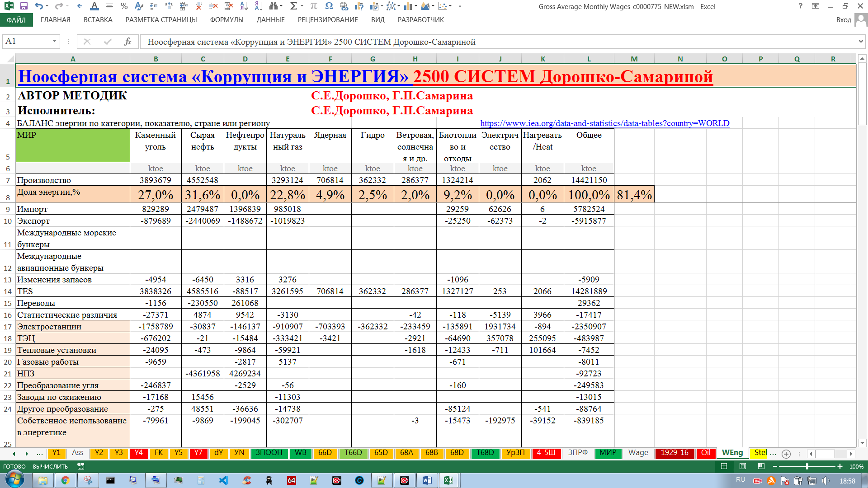868x488 pixels.
Task: Switch to Page Layout view in status bar
Action: tap(743, 466)
